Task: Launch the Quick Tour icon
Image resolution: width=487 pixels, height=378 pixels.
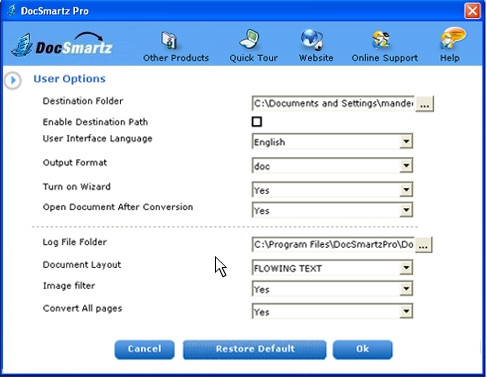Action: pos(249,39)
